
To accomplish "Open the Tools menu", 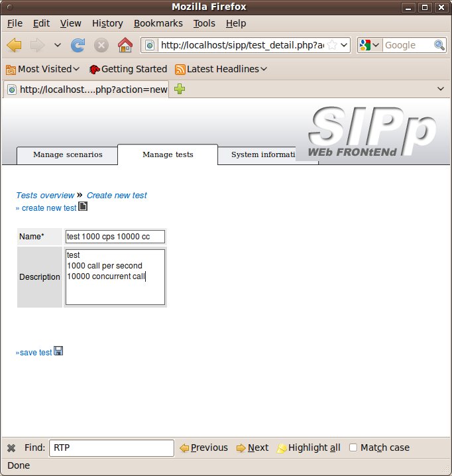I will coord(204,23).
